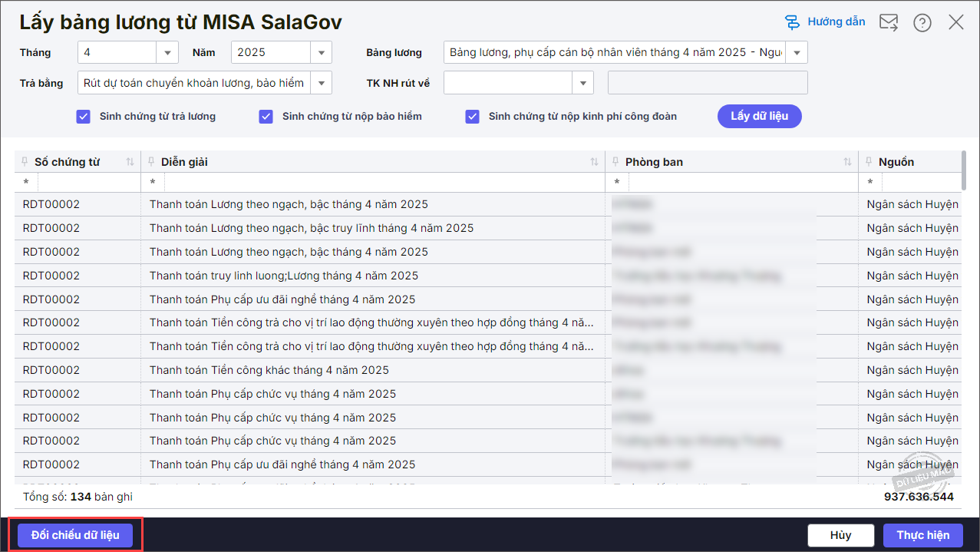
Task: Click Tổng số 134 bản ghi text
Action: point(78,497)
